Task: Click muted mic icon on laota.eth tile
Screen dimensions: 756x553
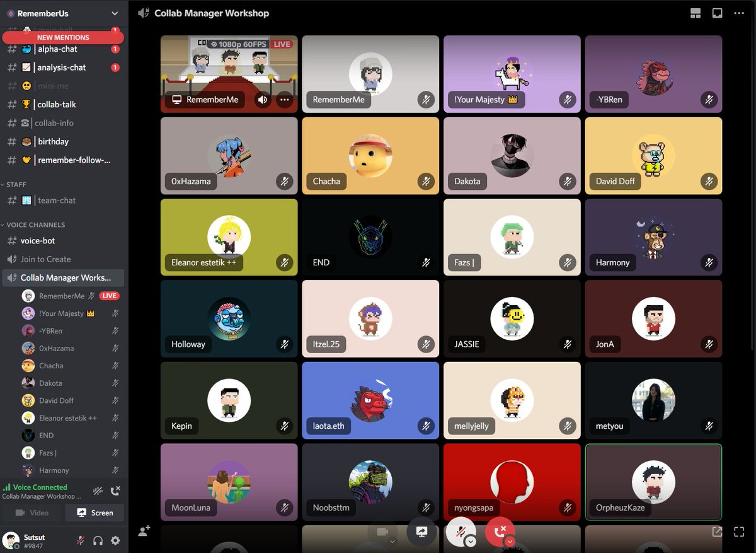Action: [x=426, y=426]
